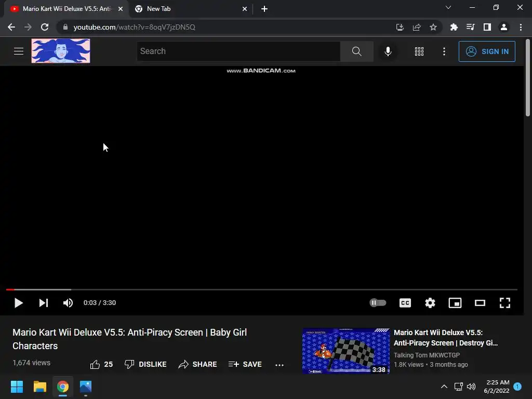Image resolution: width=532 pixels, height=399 pixels.
Task: Toggle closed captions (CC)
Action: [x=405, y=303]
